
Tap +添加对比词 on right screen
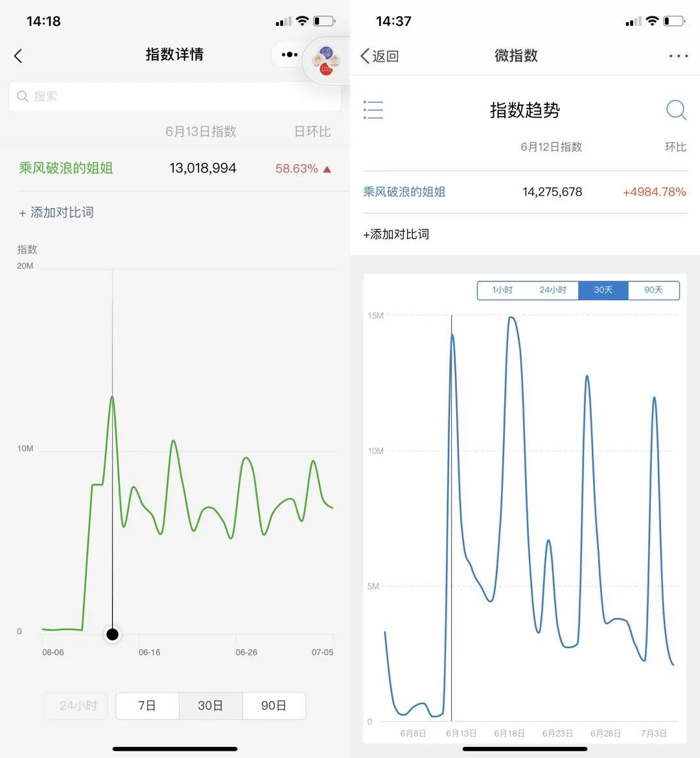(396, 234)
